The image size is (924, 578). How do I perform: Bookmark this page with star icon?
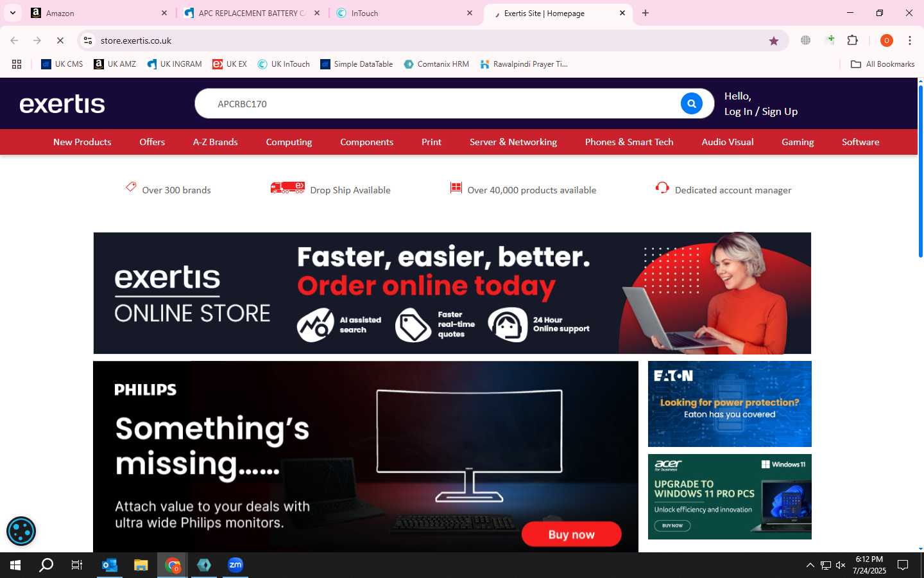click(x=774, y=40)
